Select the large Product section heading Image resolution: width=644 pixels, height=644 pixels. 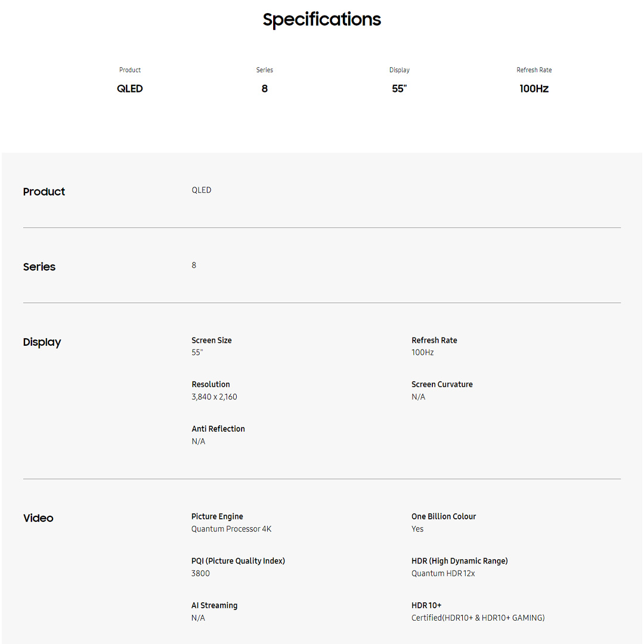click(44, 192)
